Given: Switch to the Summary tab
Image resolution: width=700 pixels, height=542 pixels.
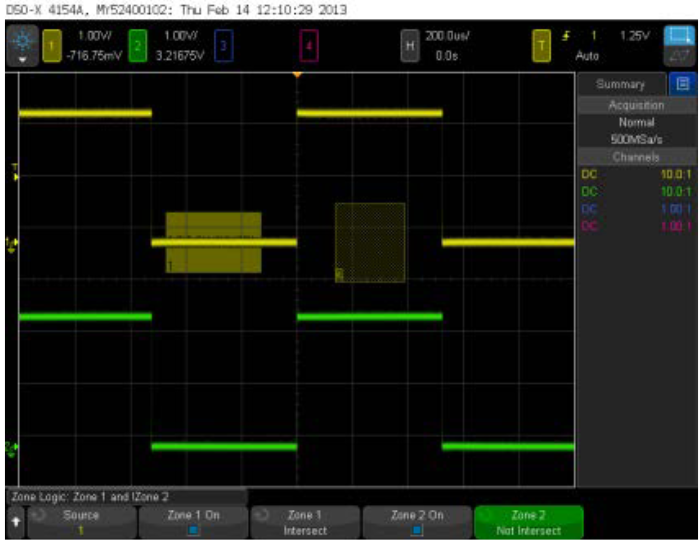Looking at the screenshot, I should [x=621, y=84].
